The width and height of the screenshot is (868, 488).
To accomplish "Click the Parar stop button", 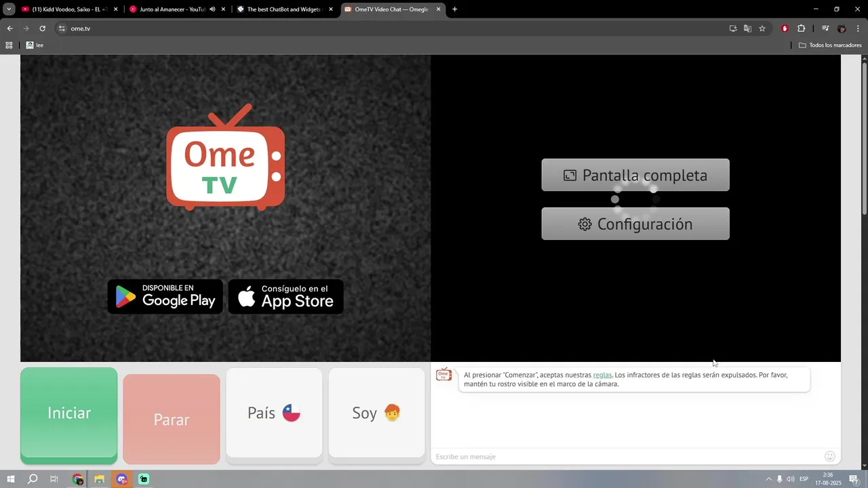I will (172, 420).
